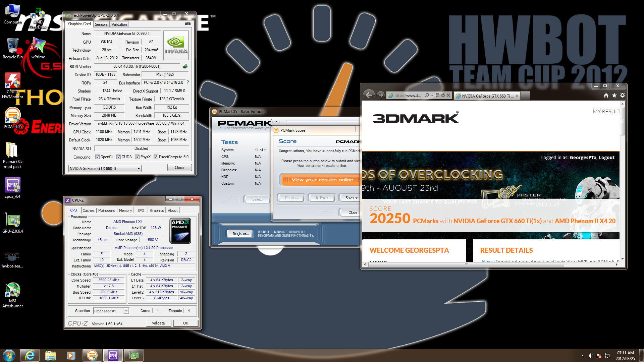644x362 pixels.
Task: Toggle the DirectCompute 5.0 checkbox
Action: 156,157
